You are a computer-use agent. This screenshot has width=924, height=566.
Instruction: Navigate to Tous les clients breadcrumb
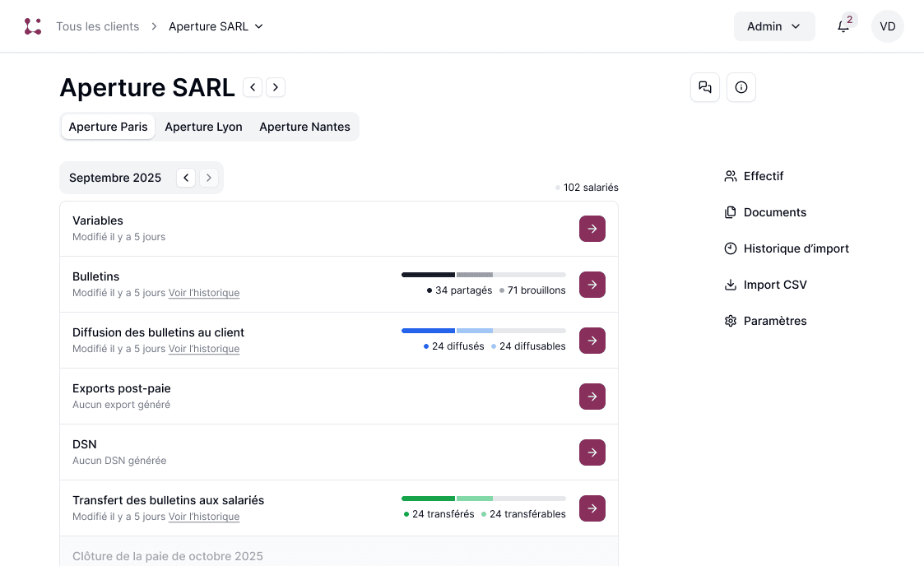click(98, 26)
